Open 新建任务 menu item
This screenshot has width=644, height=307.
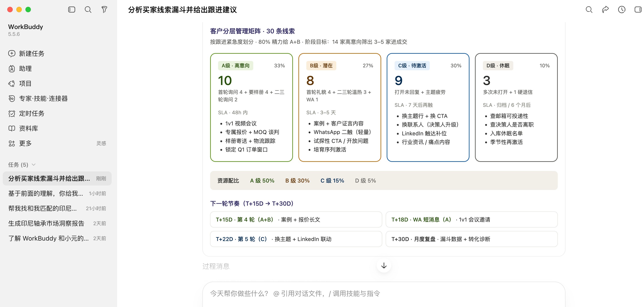coord(57,54)
